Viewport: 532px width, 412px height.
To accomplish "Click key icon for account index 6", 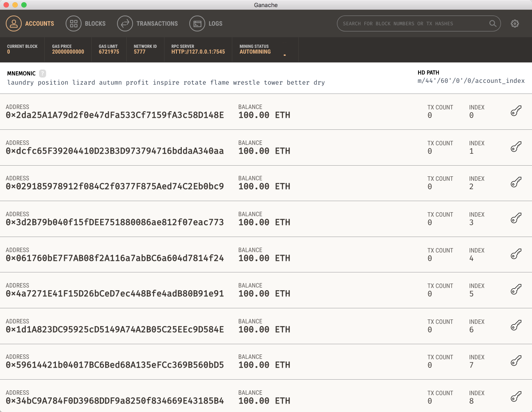I will coord(516,326).
